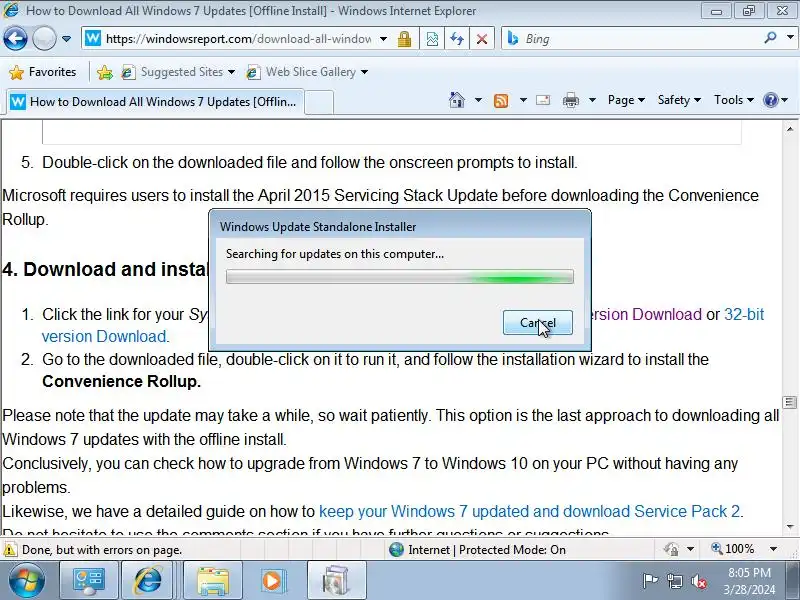Click the RSS Feeds icon
The height and width of the screenshot is (600, 800).
(501, 101)
